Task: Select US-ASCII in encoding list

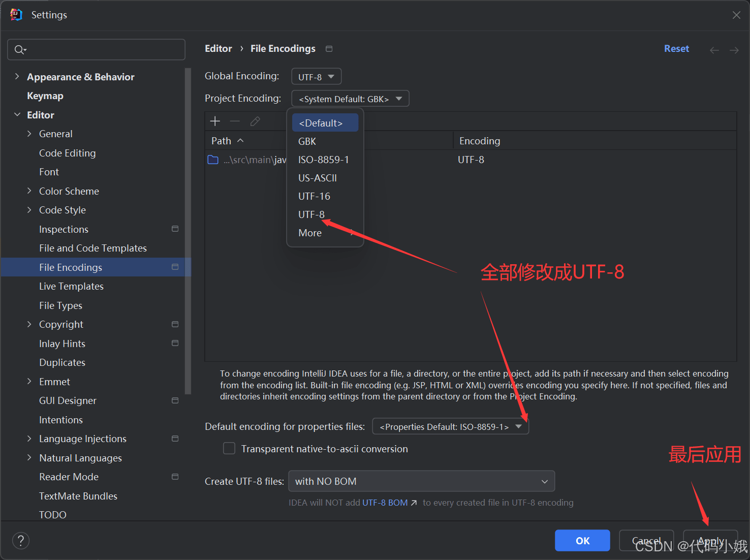Action: point(325,178)
